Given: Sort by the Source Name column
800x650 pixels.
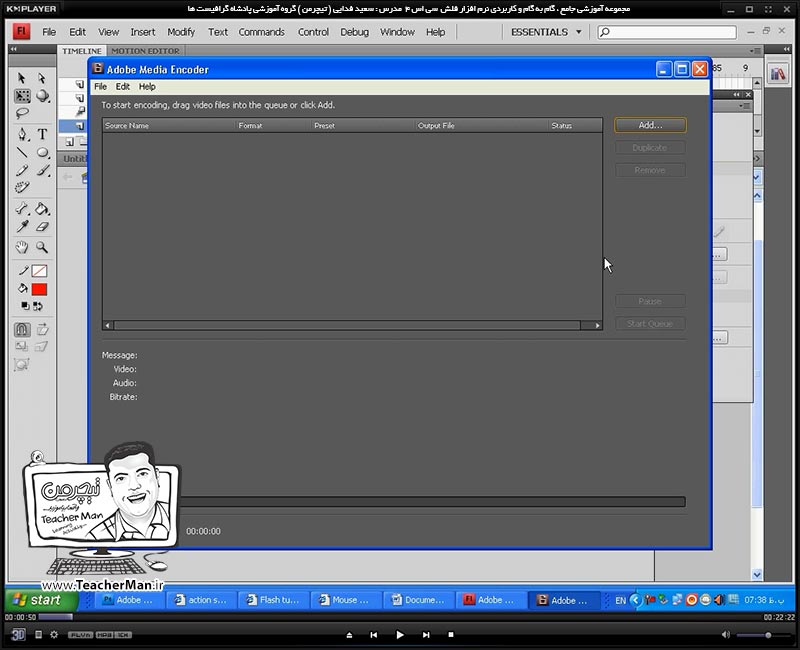Looking at the screenshot, I should point(169,126).
